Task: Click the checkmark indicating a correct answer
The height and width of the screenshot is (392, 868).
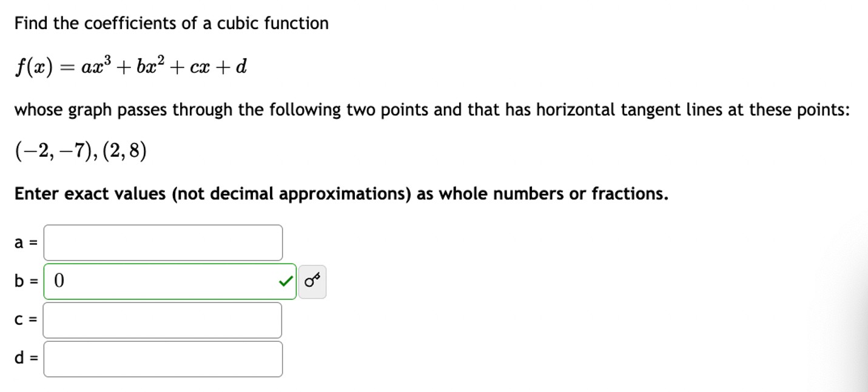Action: point(284,281)
